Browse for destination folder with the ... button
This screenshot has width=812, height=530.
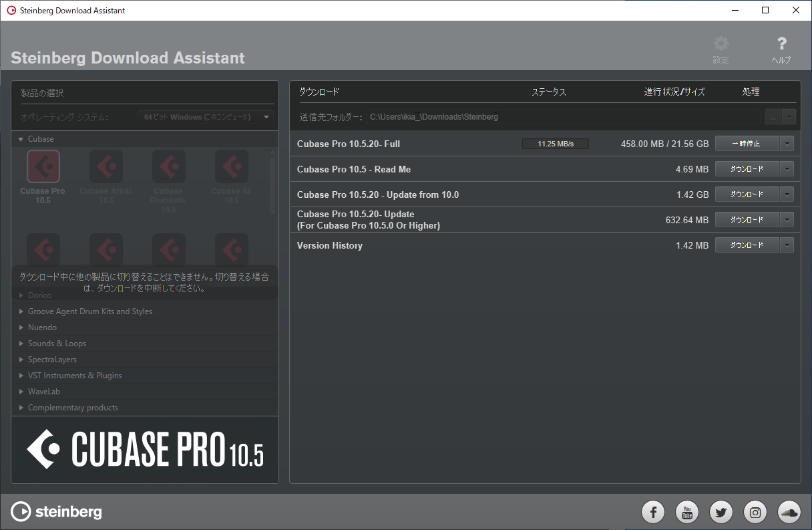click(773, 116)
